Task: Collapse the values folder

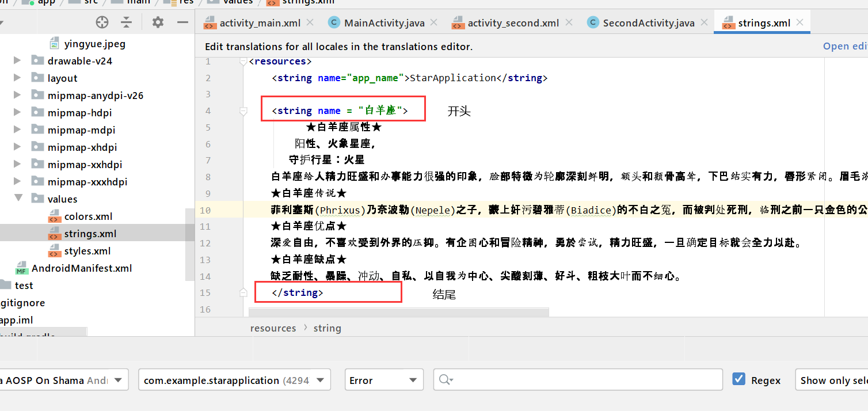Action: click(x=18, y=199)
